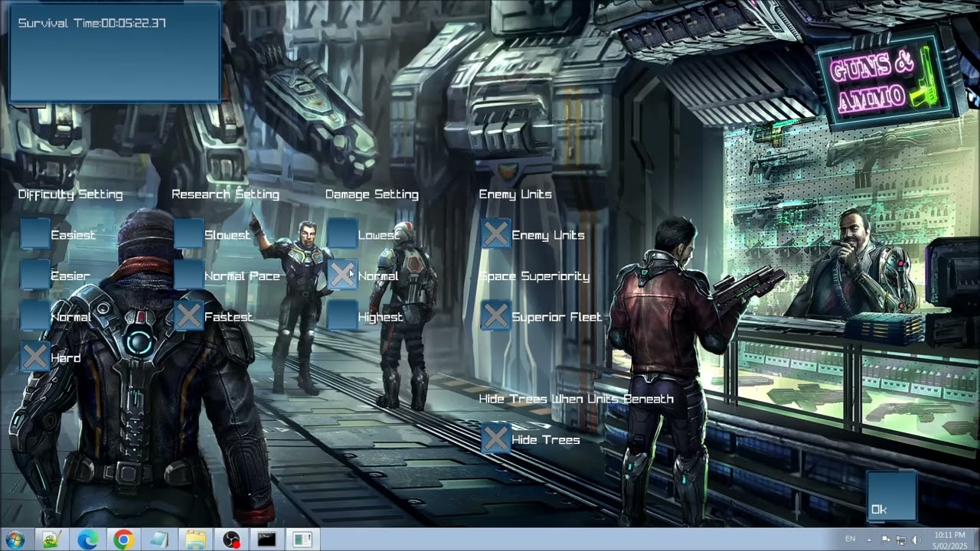The height and width of the screenshot is (551, 980).
Task: Uncheck the Hard difficulty checkbox
Action: tap(34, 357)
